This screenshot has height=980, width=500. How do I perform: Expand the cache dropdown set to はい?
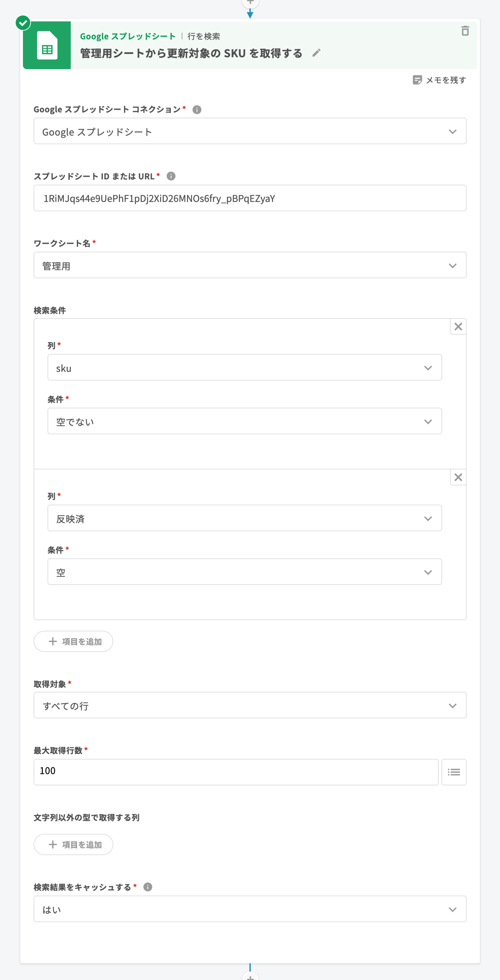pos(250,909)
